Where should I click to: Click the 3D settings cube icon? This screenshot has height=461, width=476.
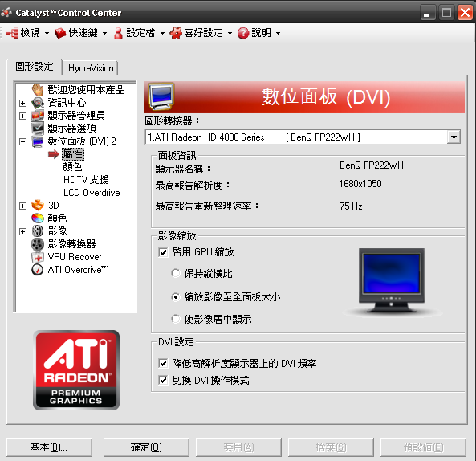(x=38, y=206)
